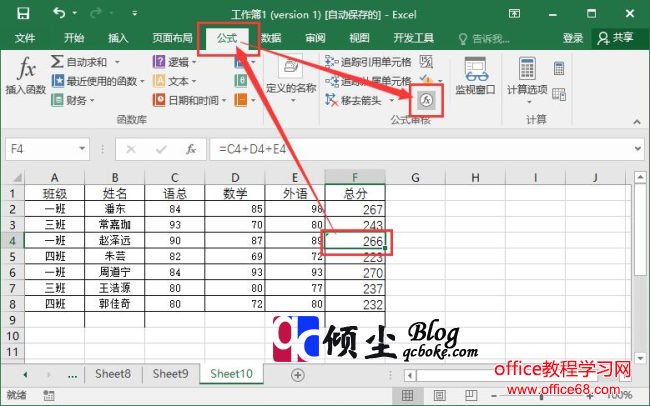
Task: Expand the 自动求和 dropdown arrow
Action: [x=117, y=62]
